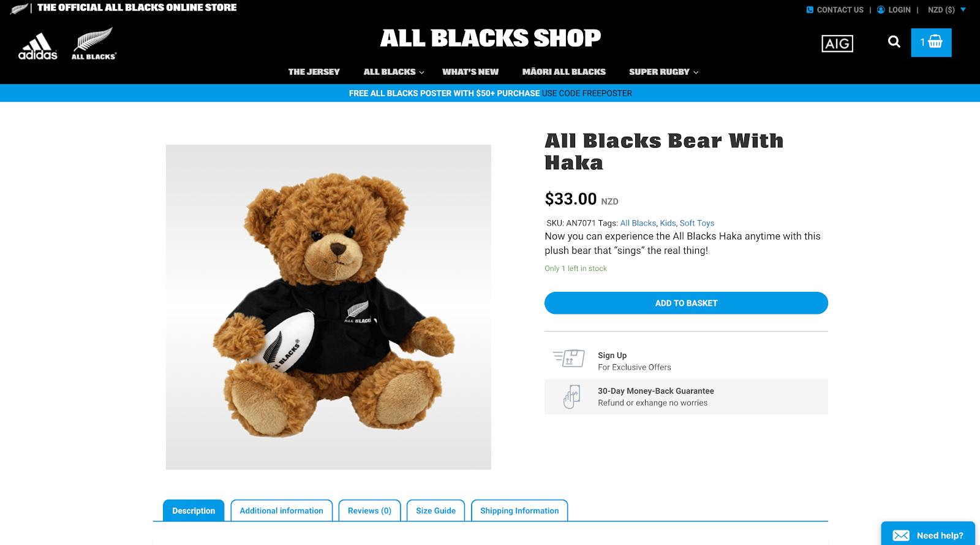Open The Jersey menu item
The width and height of the screenshot is (980, 545).
pyautogui.click(x=314, y=72)
